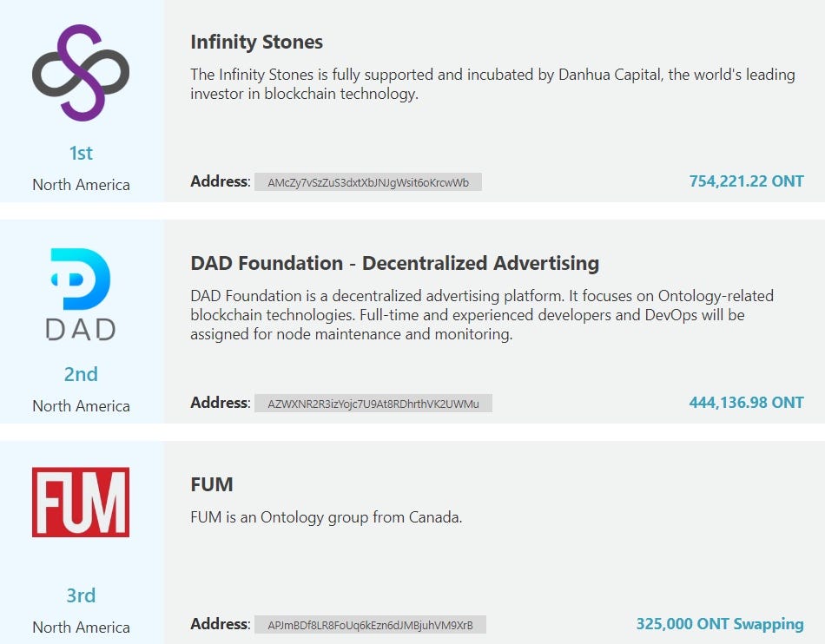825x644 pixels.
Task: Click North America under DAD logo
Action: (81, 406)
